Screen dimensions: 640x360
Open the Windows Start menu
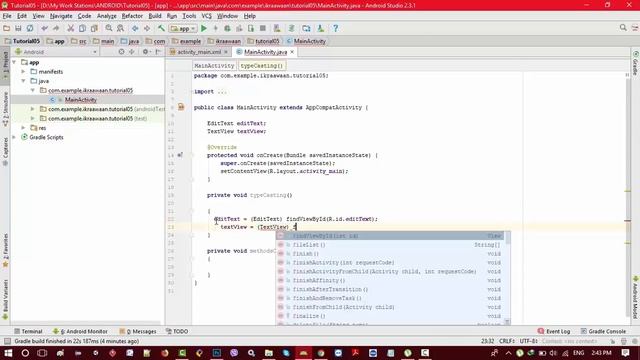point(8,353)
